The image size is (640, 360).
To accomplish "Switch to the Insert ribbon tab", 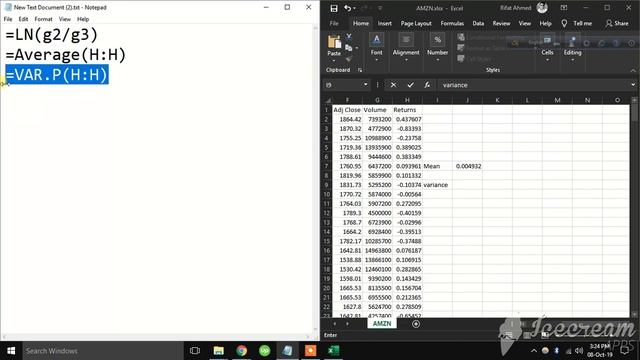I will [384, 23].
